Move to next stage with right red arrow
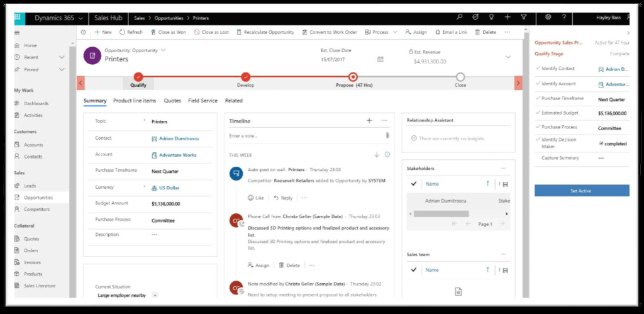 518,83
